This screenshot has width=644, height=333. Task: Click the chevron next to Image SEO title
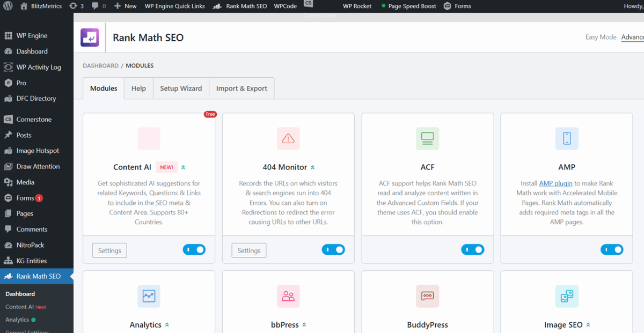tap(588, 325)
